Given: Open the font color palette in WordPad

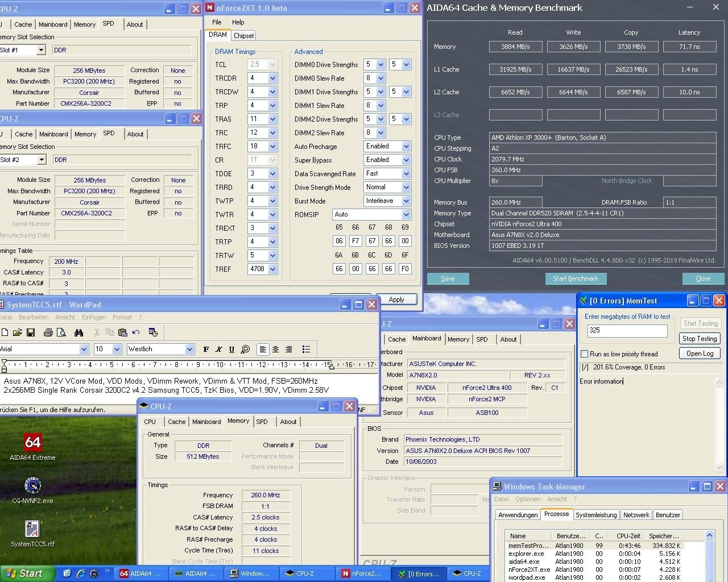Looking at the screenshot, I should click(x=245, y=350).
